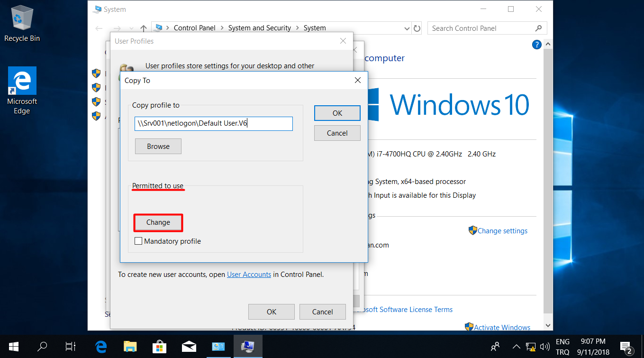The height and width of the screenshot is (358, 644).
Task: Open the Recycle Bin desktop icon
Action: click(22, 23)
